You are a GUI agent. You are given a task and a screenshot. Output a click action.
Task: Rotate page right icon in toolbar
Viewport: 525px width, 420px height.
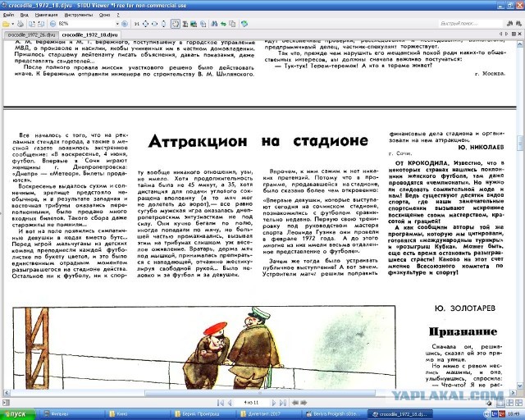(41, 24)
